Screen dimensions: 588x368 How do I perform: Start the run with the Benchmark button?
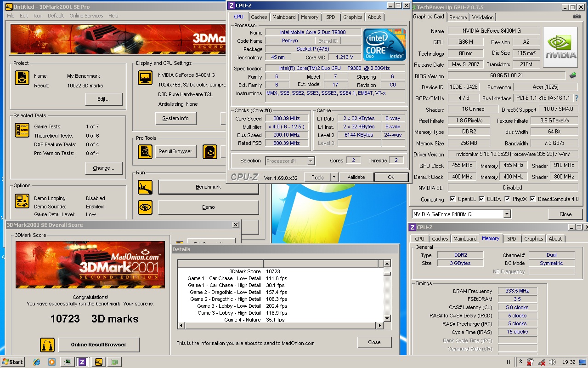tap(209, 187)
